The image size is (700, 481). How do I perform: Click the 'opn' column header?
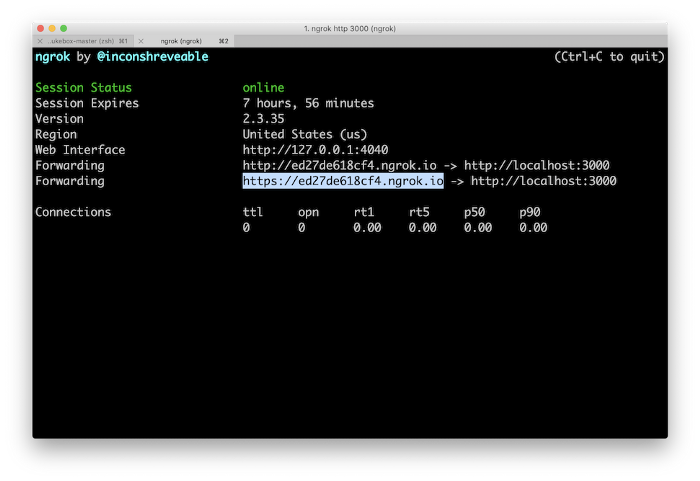308,212
